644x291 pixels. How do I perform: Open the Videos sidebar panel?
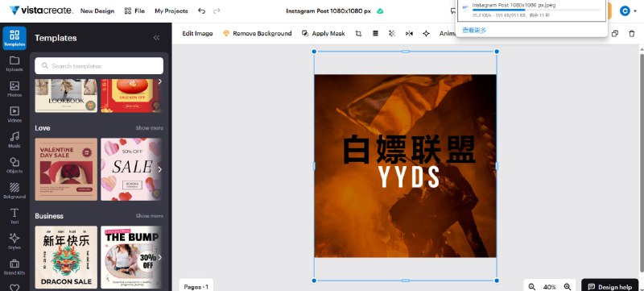14,114
